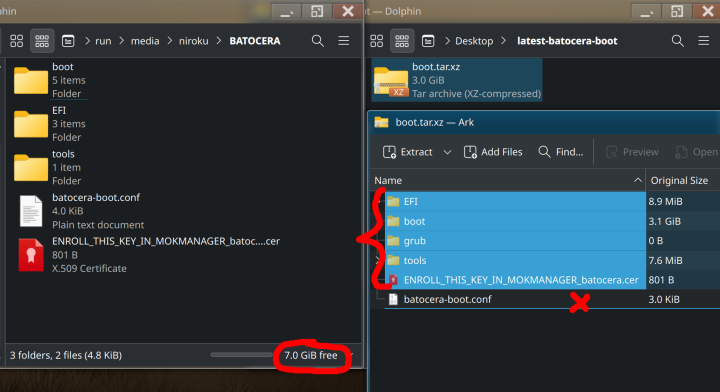The height and width of the screenshot is (392, 720).
Task: Click '7.0 GiB free' space indicator
Action: click(x=311, y=355)
